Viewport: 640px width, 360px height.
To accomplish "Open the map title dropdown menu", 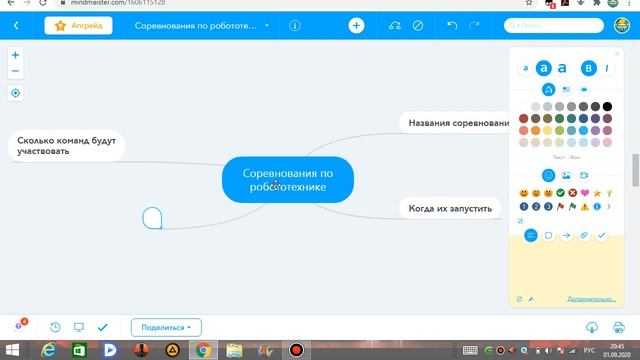I will [267, 25].
